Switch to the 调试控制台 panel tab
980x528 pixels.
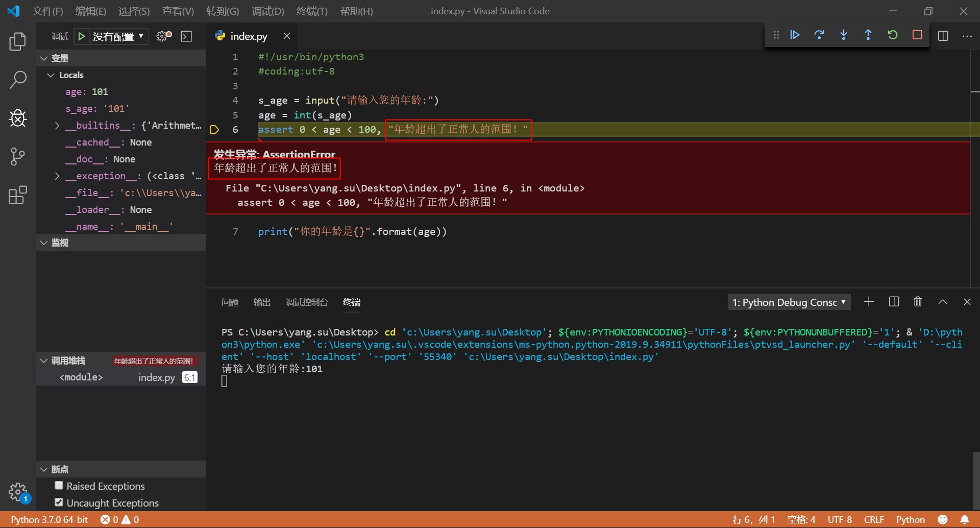tap(307, 302)
